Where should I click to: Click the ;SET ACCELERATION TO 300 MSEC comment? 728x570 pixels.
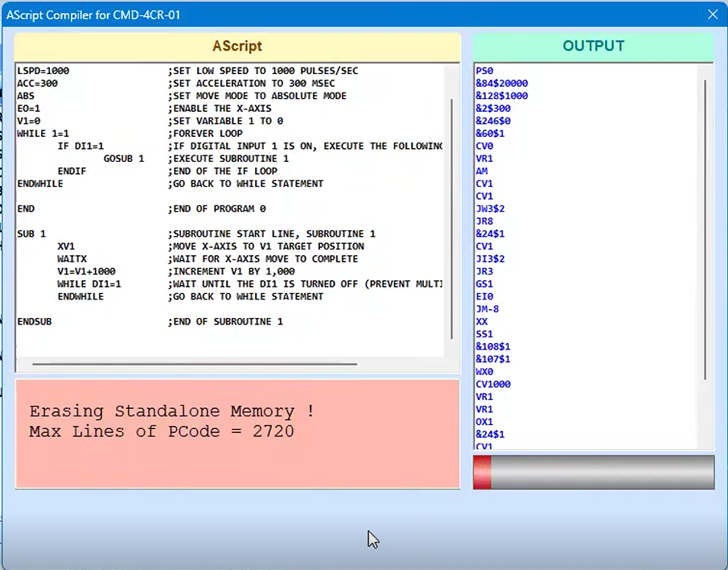pyautogui.click(x=251, y=83)
